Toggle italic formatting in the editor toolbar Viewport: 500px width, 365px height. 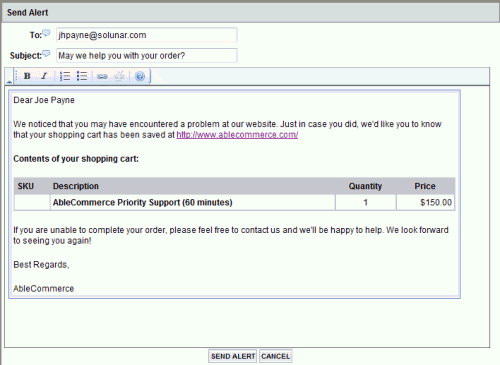click(44, 76)
